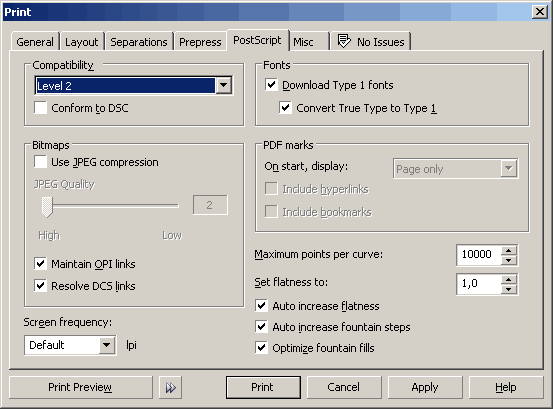The image size is (553, 409).
Task: Increase maximum points per curve value
Action: 509,251
